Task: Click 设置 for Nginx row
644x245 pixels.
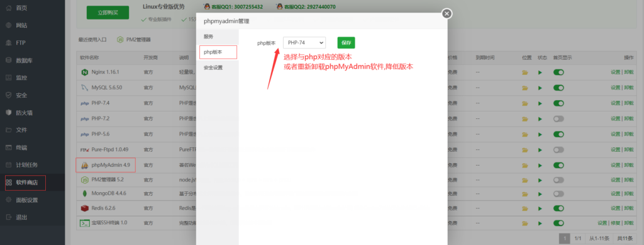Action: [x=615, y=72]
